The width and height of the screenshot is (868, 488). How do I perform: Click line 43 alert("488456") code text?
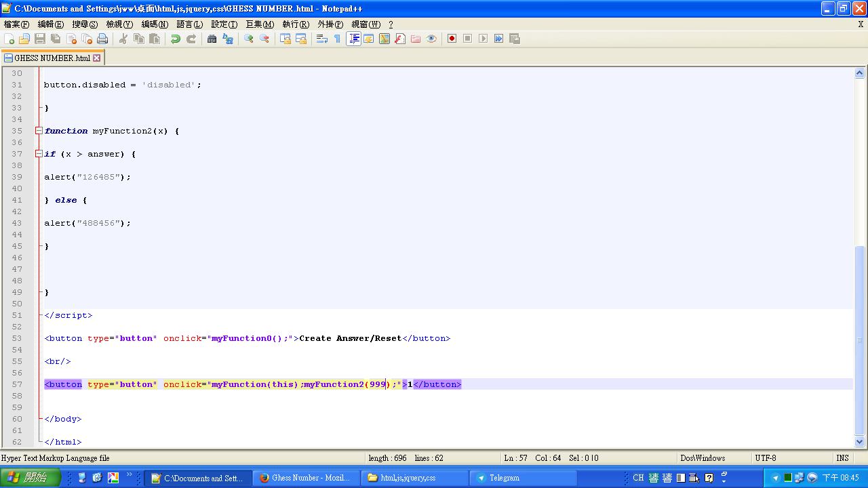87,223
